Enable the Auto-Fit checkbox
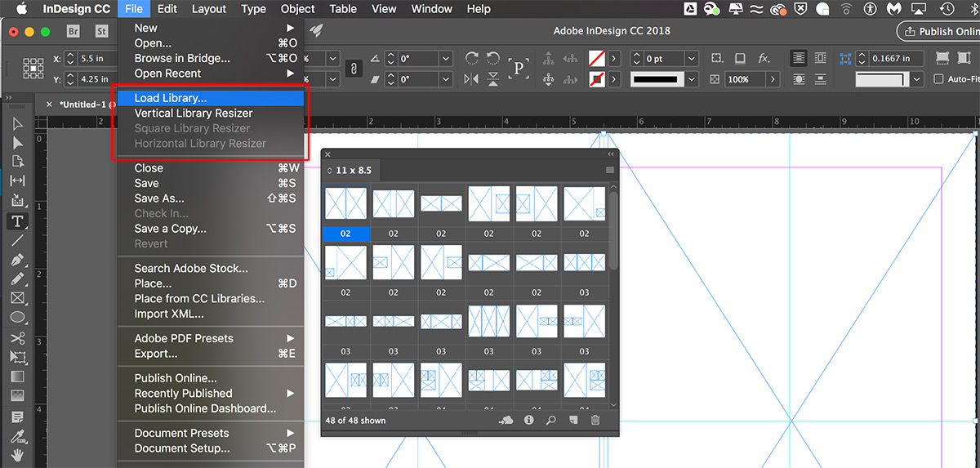The height and width of the screenshot is (468, 980). [x=939, y=79]
